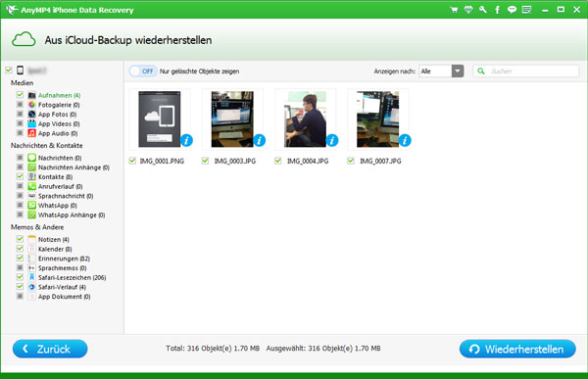Viewport: 588px width, 379px height.
Task: Open the IMG_0001.PNG thumbnail
Action: tap(160, 119)
